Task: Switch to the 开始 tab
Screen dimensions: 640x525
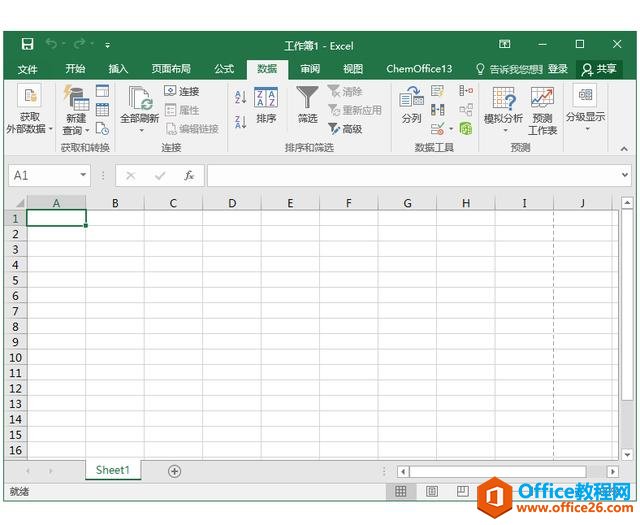Action: [76, 69]
